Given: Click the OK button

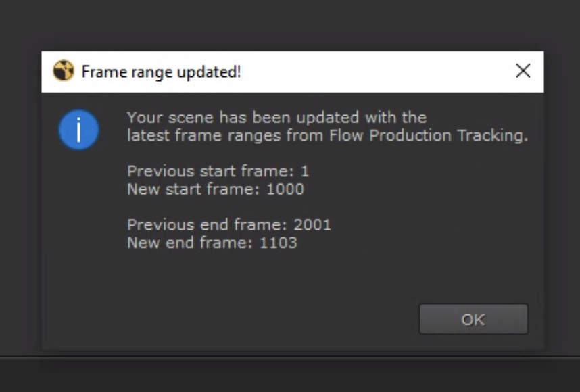Looking at the screenshot, I should [473, 319].
